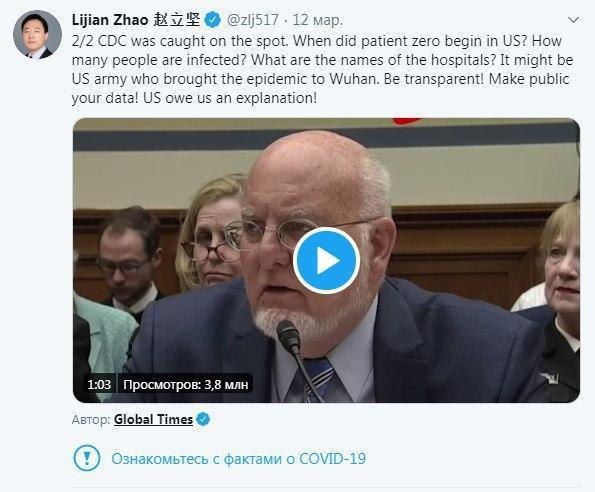The height and width of the screenshot is (492, 595).
Task: Click the verified badge next to Lijian Zhao
Action: pos(212,20)
